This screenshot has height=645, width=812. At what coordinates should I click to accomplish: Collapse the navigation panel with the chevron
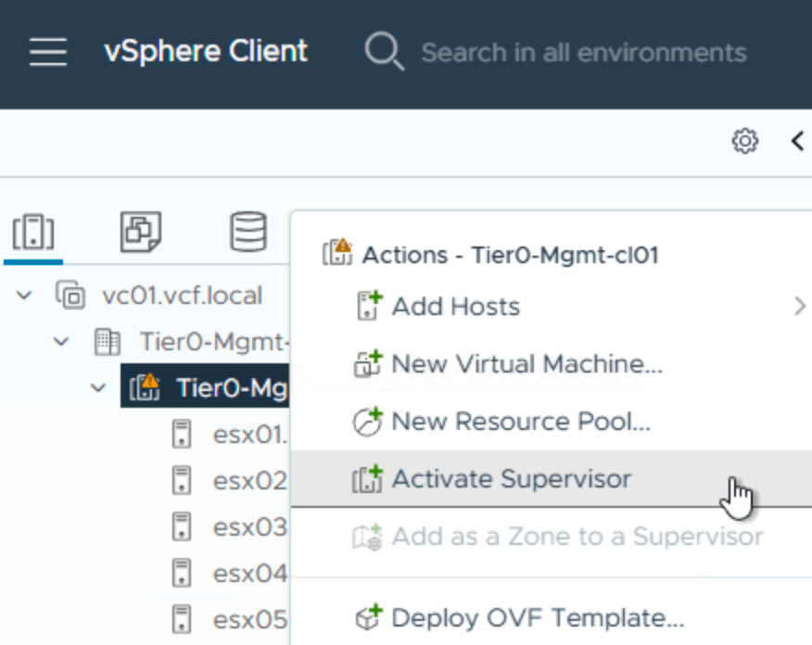[797, 141]
